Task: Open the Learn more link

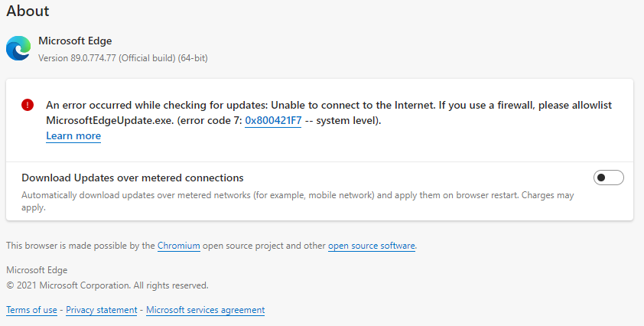Action: (x=73, y=136)
